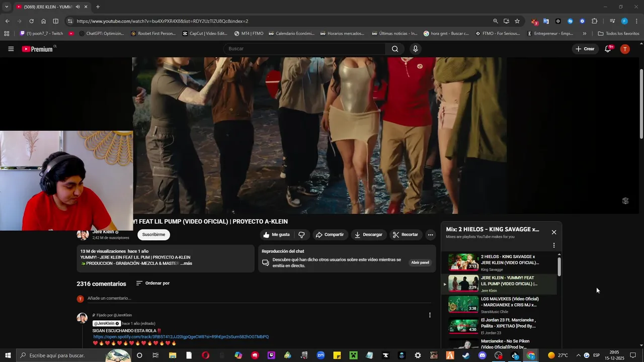This screenshot has height=362, width=644.
Task: Open the Spotify link in pinned comment
Action: point(181,337)
